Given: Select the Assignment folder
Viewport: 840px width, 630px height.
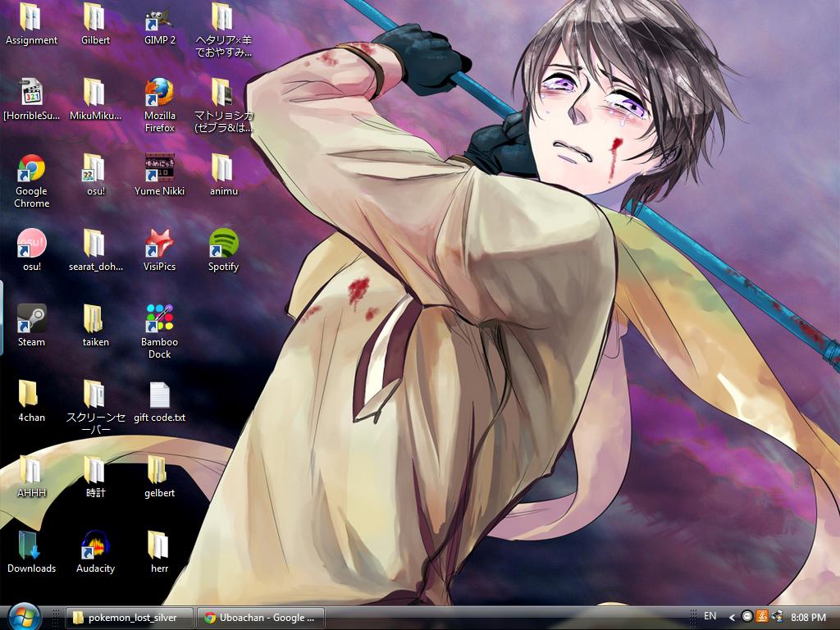Looking at the screenshot, I should coord(32,25).
